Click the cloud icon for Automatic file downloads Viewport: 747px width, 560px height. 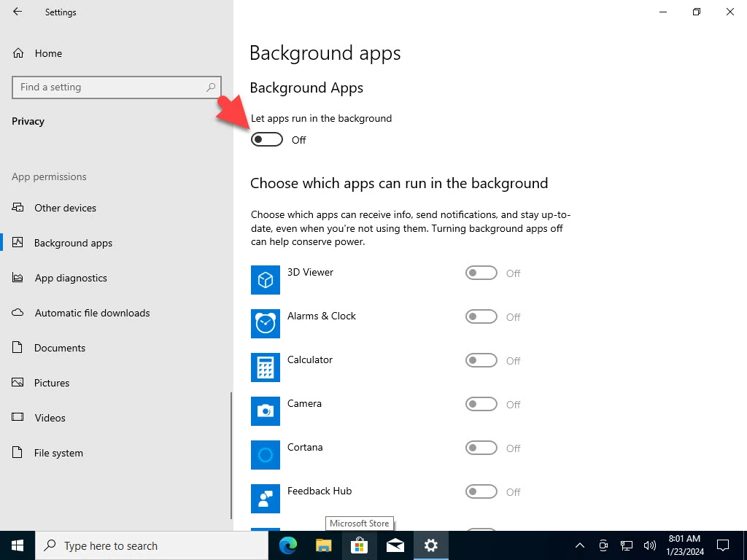point(18,312)
